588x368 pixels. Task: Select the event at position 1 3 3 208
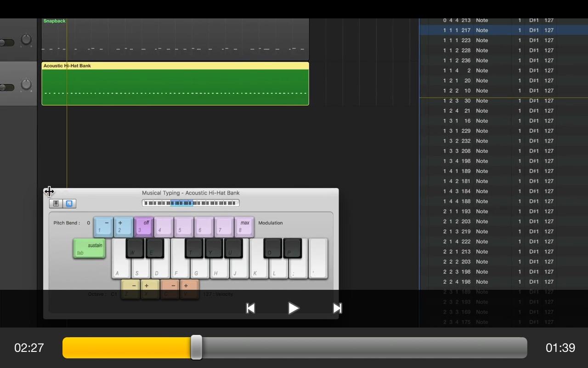[x=503, y=151]
